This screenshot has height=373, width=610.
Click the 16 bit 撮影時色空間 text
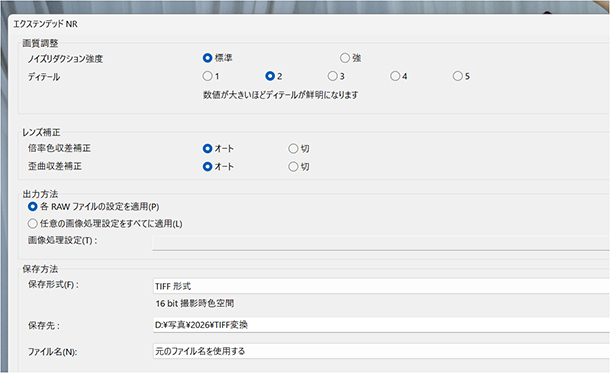pos(195,303)
